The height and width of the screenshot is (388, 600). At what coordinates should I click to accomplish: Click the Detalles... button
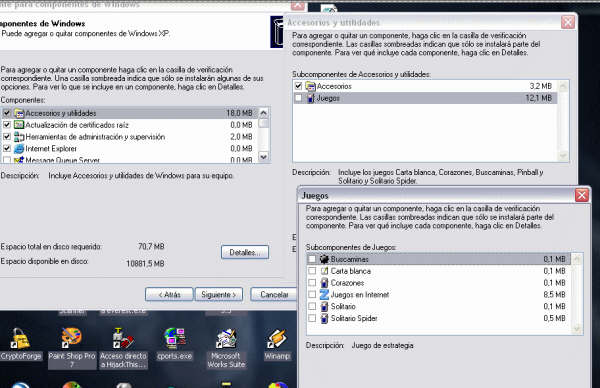click(245, 253)
